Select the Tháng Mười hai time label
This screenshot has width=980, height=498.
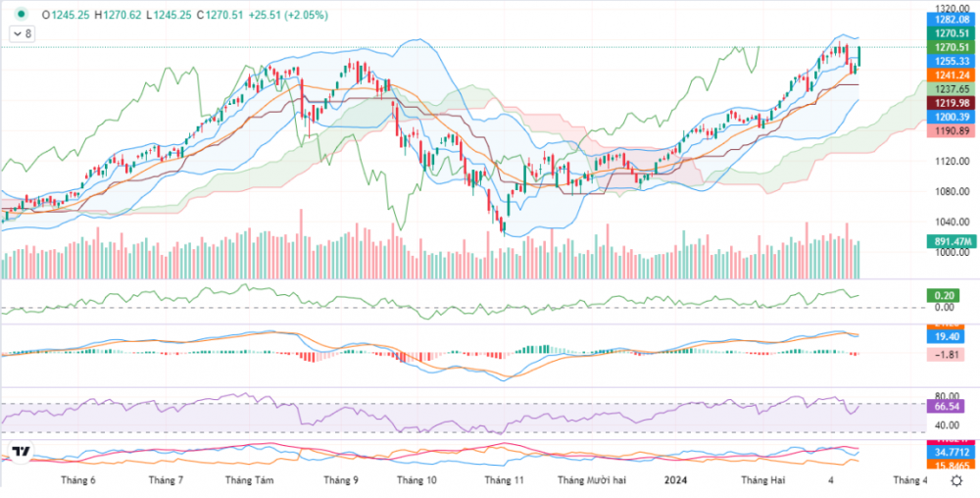pos(591,480)
